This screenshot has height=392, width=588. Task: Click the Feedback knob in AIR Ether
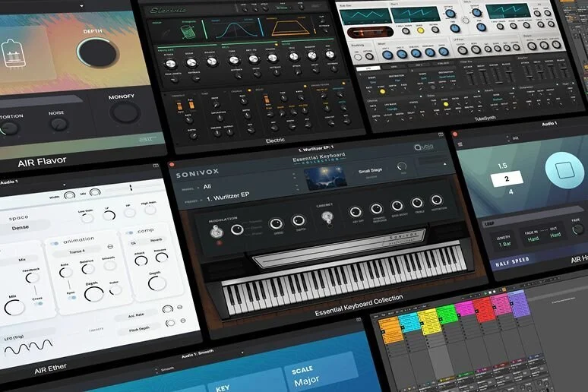tap(32, 277)
